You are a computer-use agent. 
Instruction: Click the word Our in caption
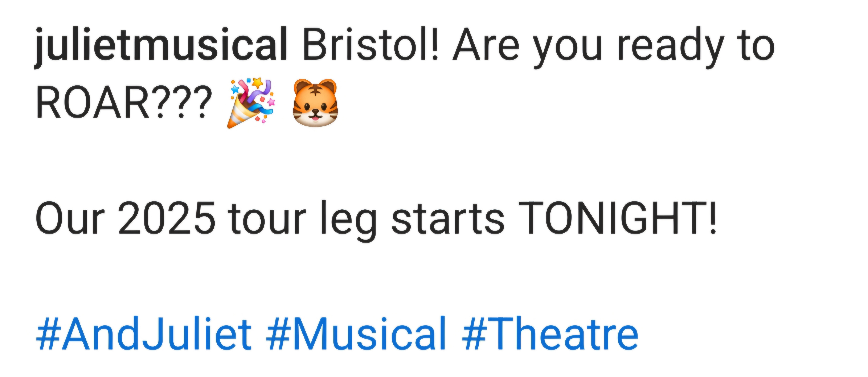click(x=70, y=217)
